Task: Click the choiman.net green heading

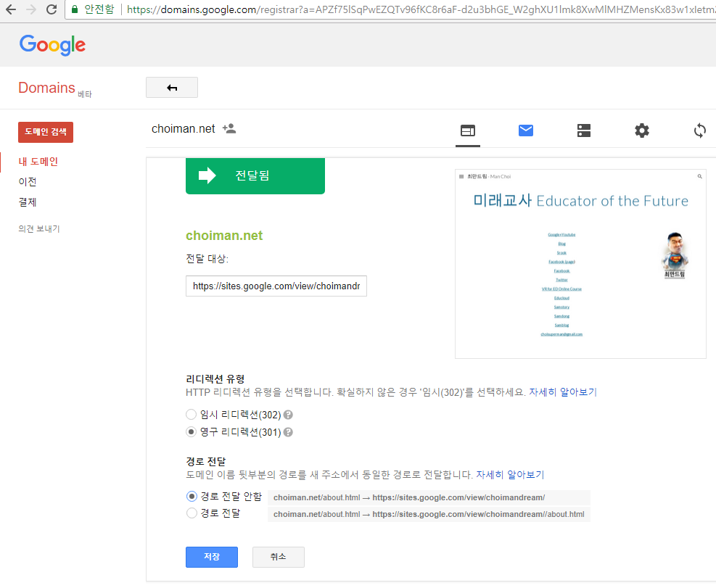Action: pyautogui.click(x=224, y=236)
